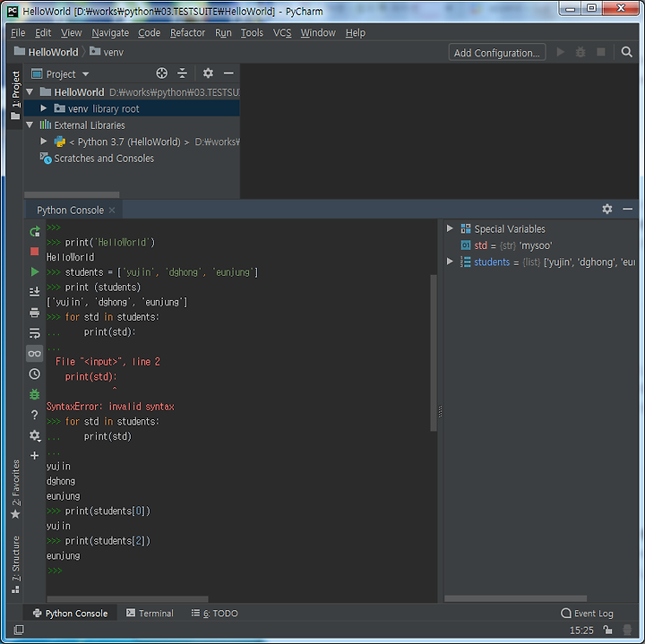Screen dimensions: 645x644
Task: Select bottom Python Console tool tab
Action: [71, 614]
